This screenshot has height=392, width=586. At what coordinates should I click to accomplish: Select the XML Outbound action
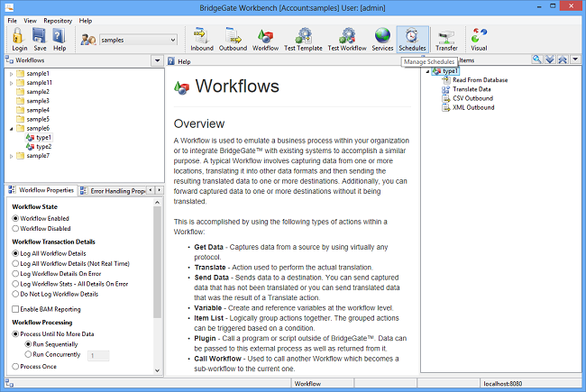coord(468,107)
